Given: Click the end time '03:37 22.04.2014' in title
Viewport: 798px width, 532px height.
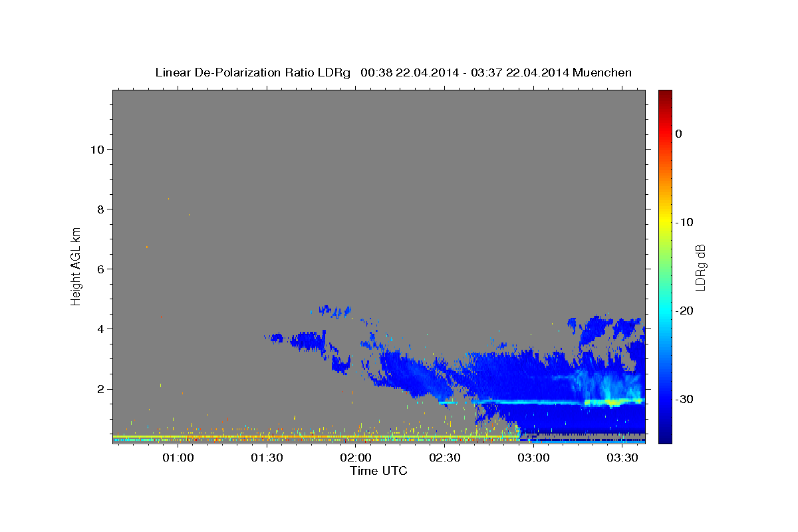Looking at the screenshot, I should click(519, 72).
